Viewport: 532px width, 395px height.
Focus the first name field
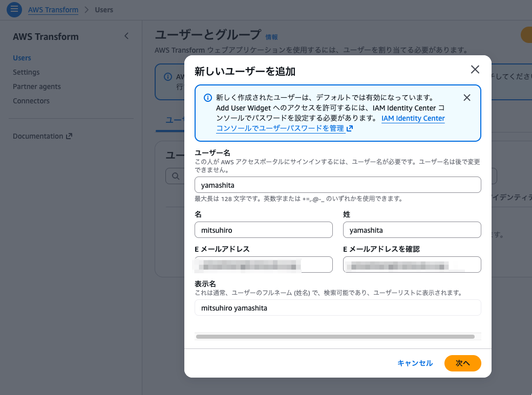point(263,230)
